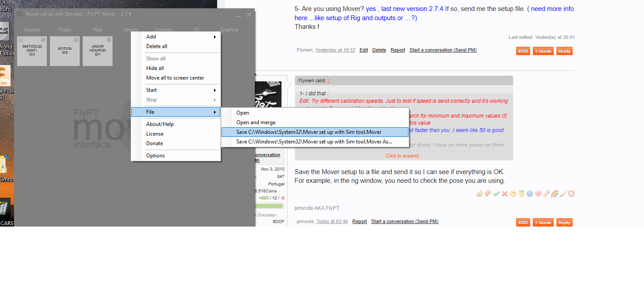This screenshot has width=644, height=300.
Task: Expand the Add submenu
Action: [x=176, y=37]
